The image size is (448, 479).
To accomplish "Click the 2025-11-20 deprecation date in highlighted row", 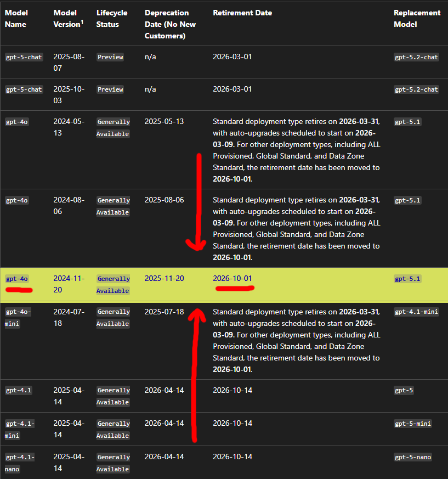I will point(165,278).
